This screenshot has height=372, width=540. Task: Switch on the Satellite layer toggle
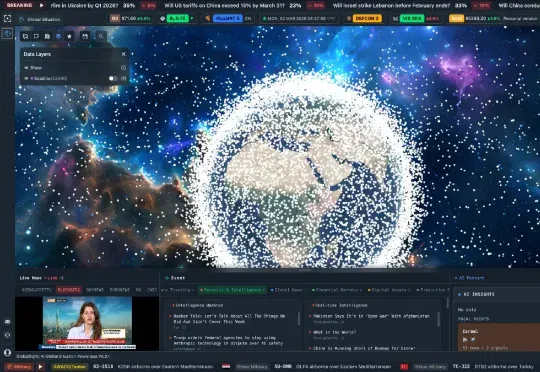point(113,79)
